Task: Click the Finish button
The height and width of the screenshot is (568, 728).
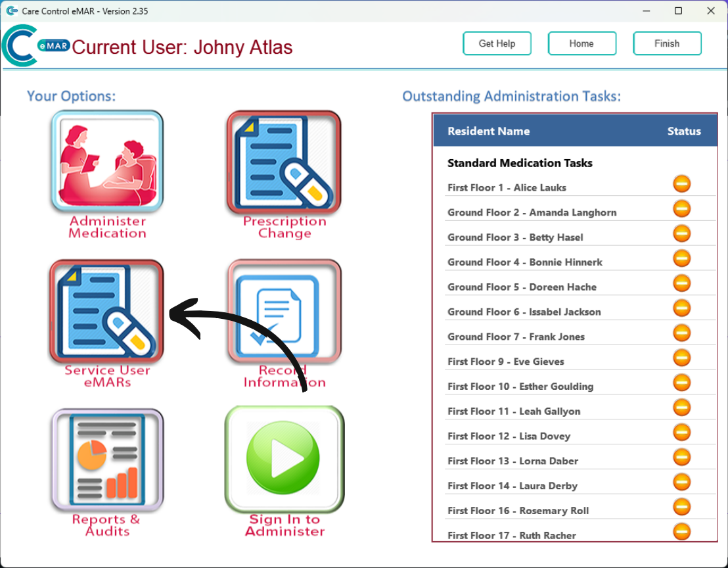Action: (x=667, y=43)
